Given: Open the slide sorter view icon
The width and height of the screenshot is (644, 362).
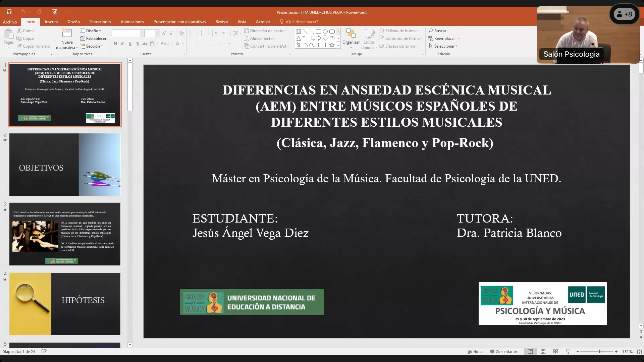Looking at the screenshot, I should point(543,352).
